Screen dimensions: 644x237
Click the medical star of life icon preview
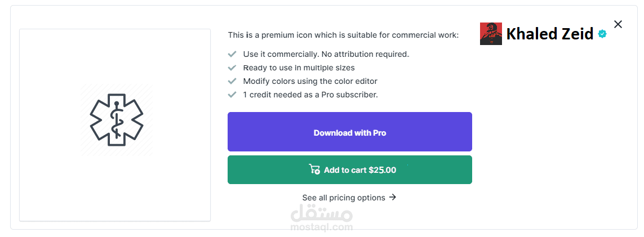(117, 120)
